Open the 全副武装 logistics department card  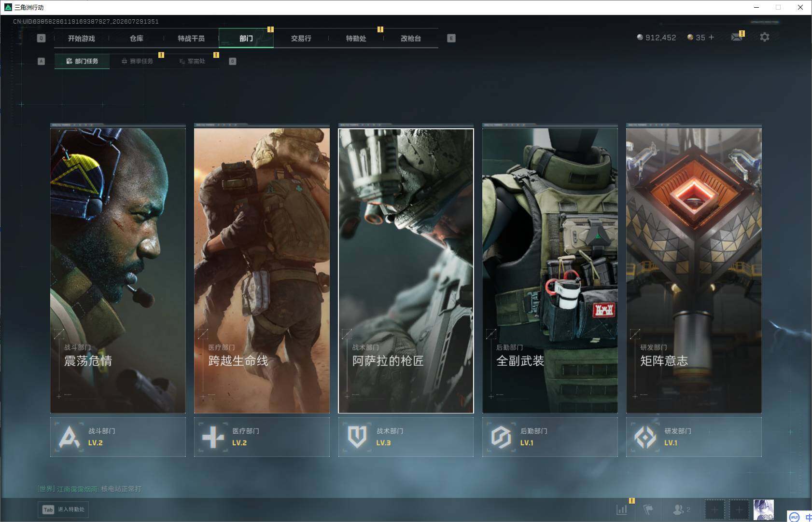tap(550, 270)
